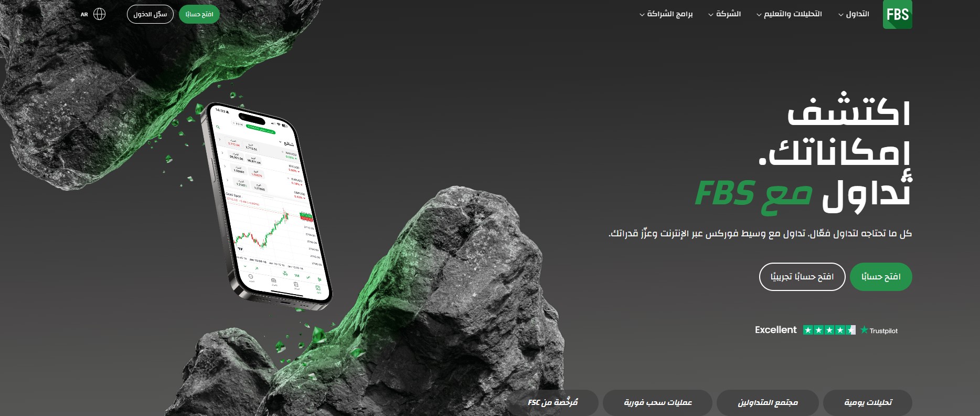Expand the التحليلات والتعليم menu
980x416 pixels.
[789, 14]
